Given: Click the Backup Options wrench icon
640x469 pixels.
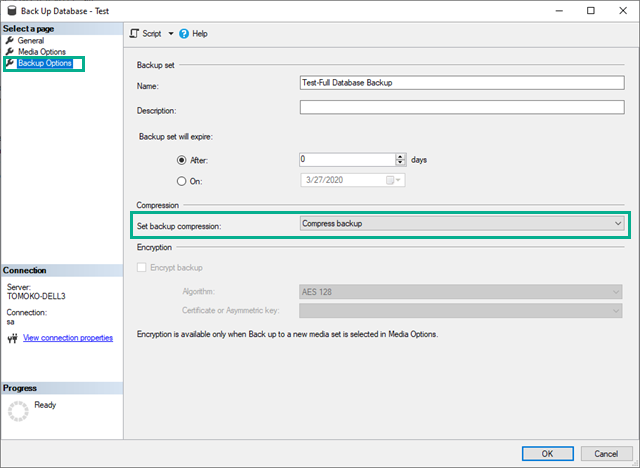Looking at the screenshot, I should (x=10, y=63).
